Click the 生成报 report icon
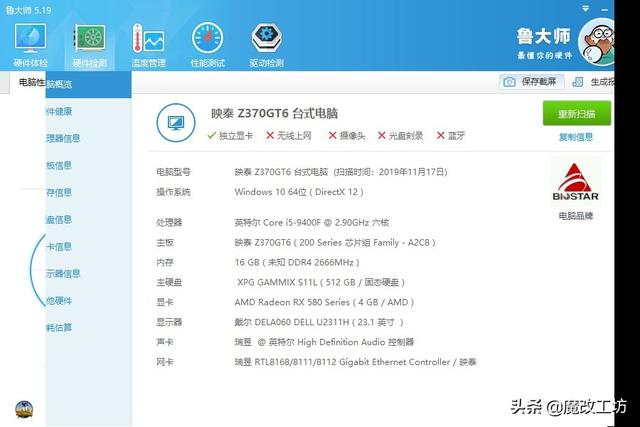The width and height of the screenshot is (640, 427). (578, 82)
